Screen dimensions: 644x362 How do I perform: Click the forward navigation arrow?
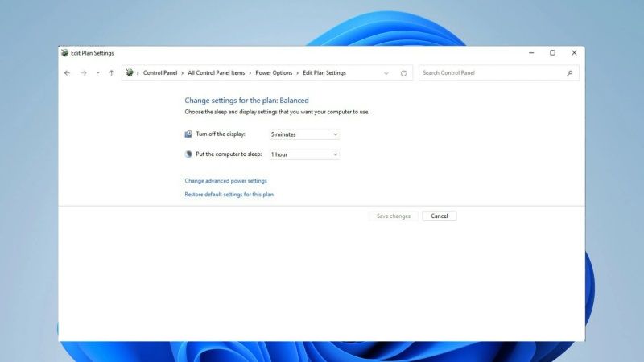click(84, 73)
